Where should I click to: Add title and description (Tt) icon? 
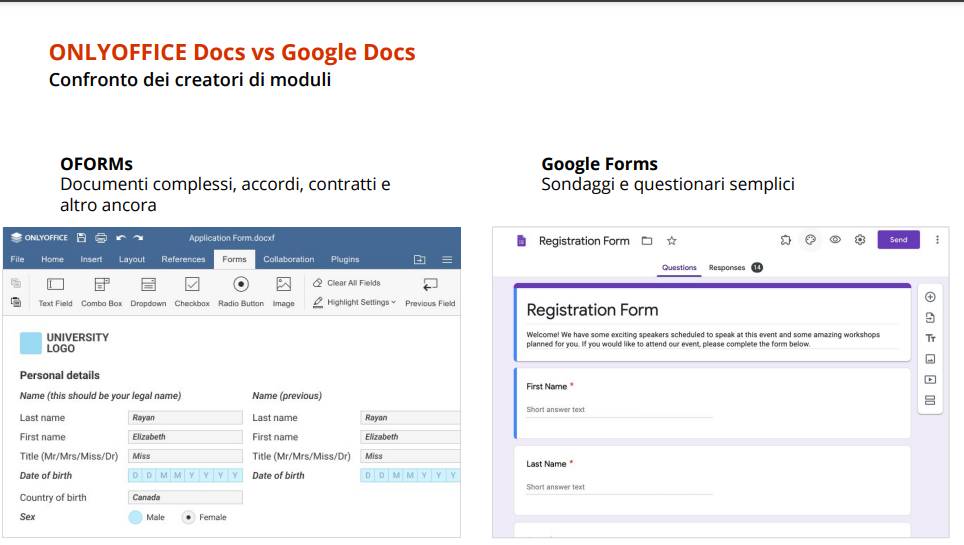click(x=930, y=338)
